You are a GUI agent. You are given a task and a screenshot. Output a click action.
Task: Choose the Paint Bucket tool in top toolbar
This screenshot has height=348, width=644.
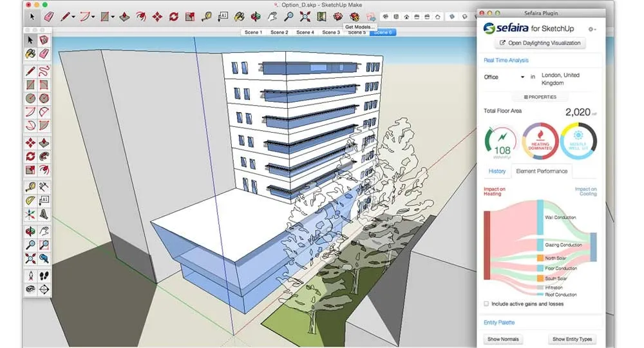click(x=239, y=17)
